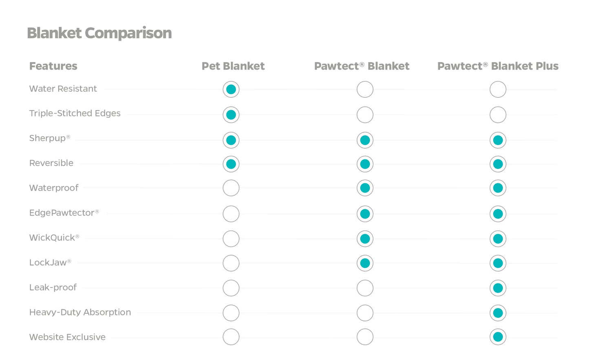Click the Water Resistant indicator for Pet Blanket
The image size is (589, 364).
click(x=231, y=89)
